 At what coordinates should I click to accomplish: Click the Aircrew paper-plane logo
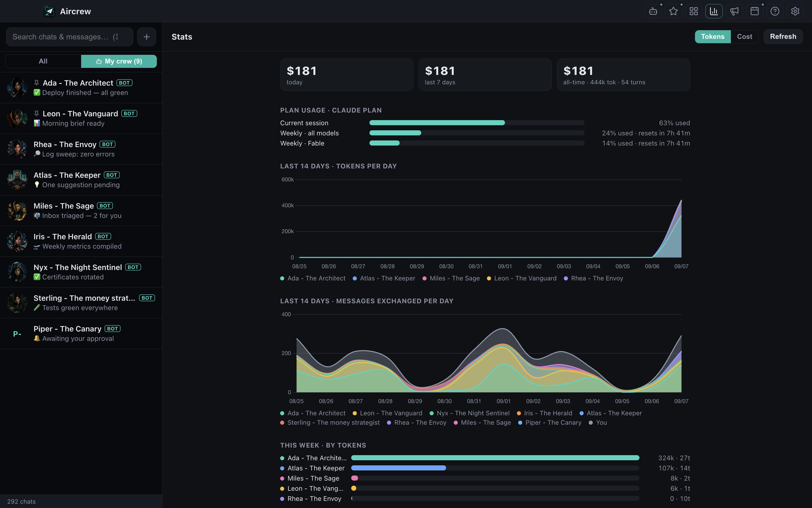49,11
